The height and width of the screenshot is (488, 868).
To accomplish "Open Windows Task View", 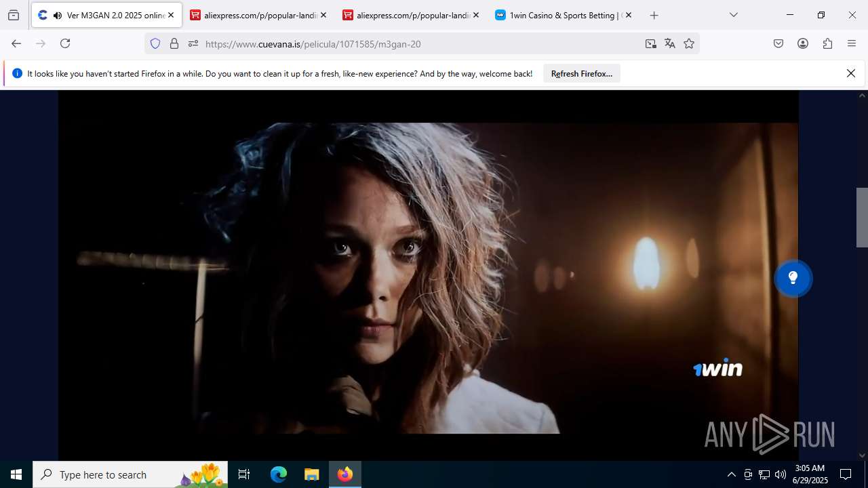I will (244, 474).
